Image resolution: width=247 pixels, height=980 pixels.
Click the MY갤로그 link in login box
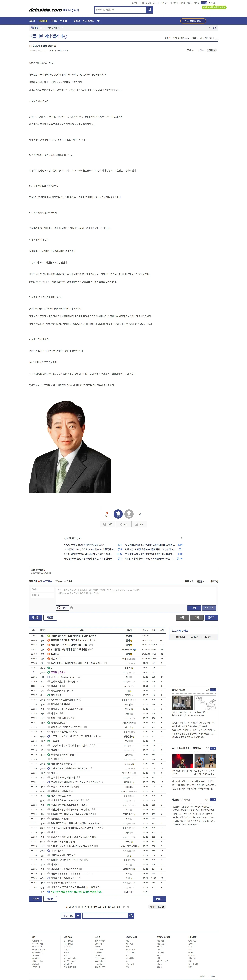coord(180,637)
